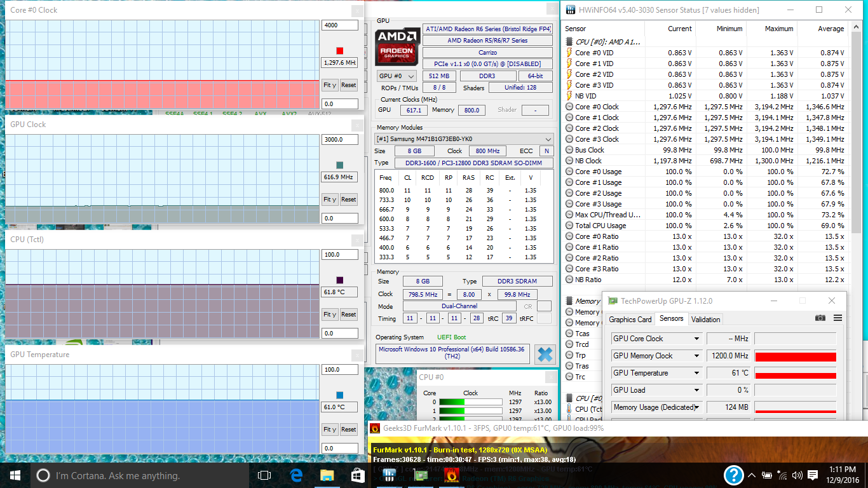The width and height of the screenshot is (868, 488).
Task: Switch to the Validation tab
Action: pyautogui.click(x=706, y=320)
